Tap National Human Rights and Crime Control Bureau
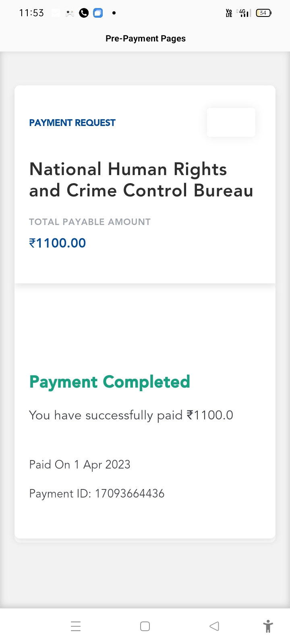The width and height of the screenshot is (290, 644). click(x=141, y=180)
